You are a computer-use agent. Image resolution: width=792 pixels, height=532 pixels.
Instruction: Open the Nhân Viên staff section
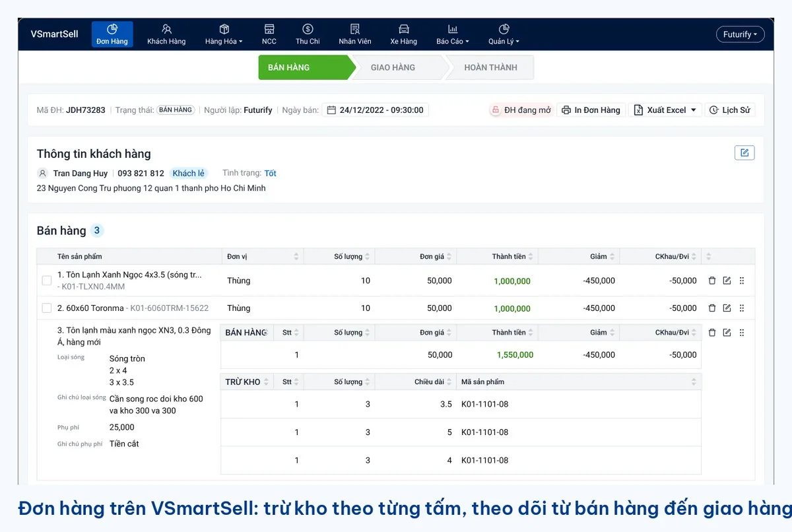coord(355,34)
